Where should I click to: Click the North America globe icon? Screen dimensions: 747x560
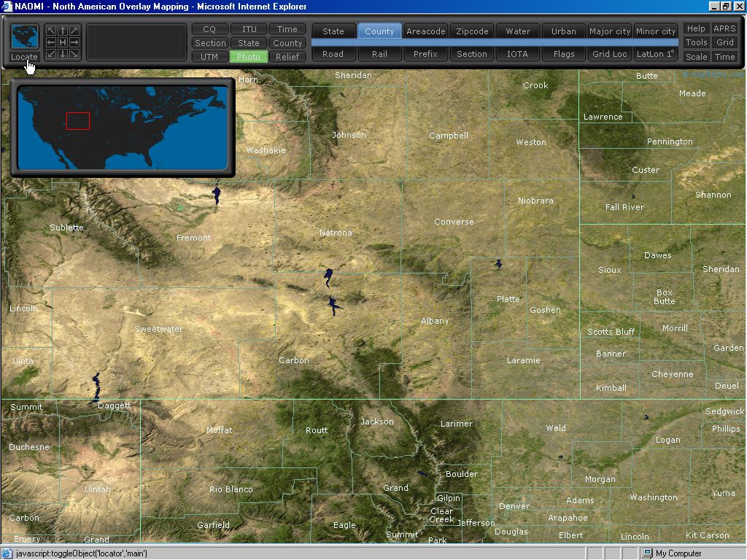tap(25, 36)
